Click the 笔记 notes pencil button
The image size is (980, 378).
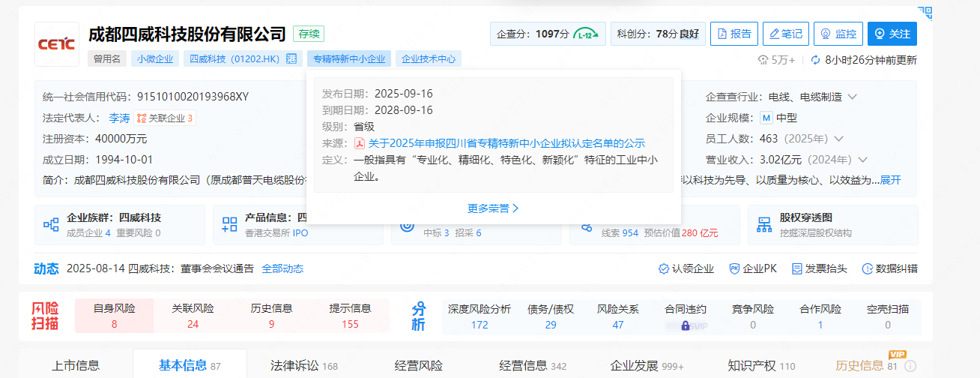(785, 34)
